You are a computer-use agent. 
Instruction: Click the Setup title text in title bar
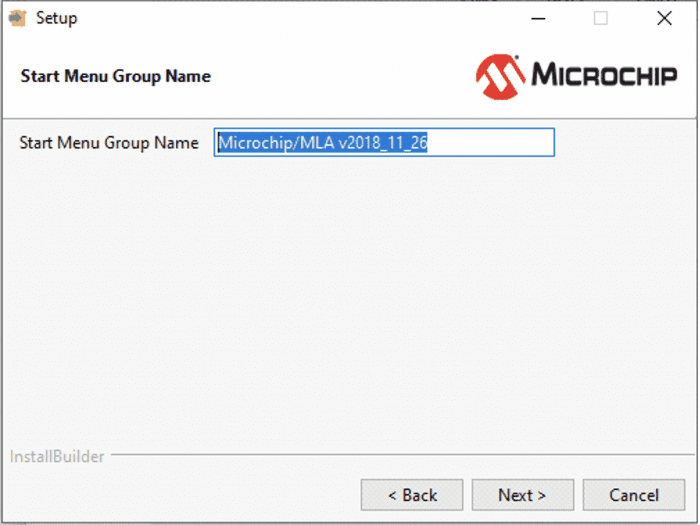tap(56, 18)
